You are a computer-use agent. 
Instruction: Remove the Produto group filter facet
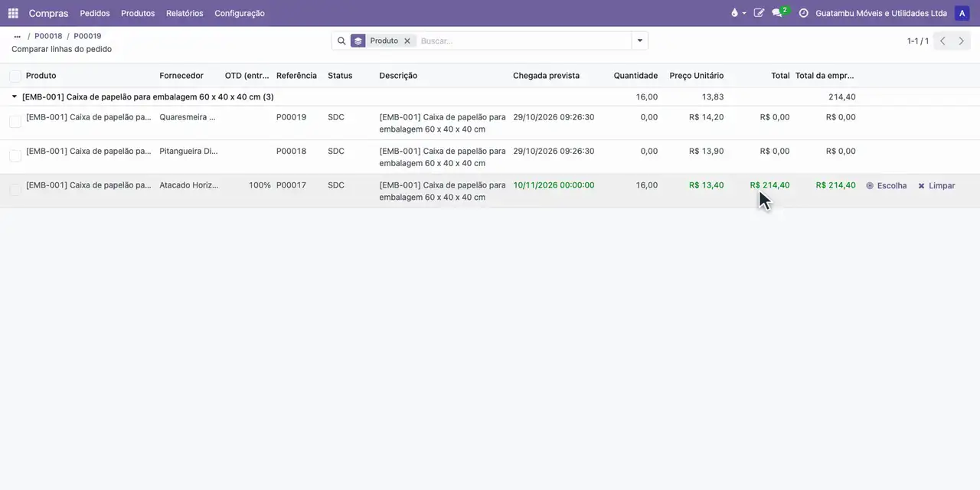(407, 41)
